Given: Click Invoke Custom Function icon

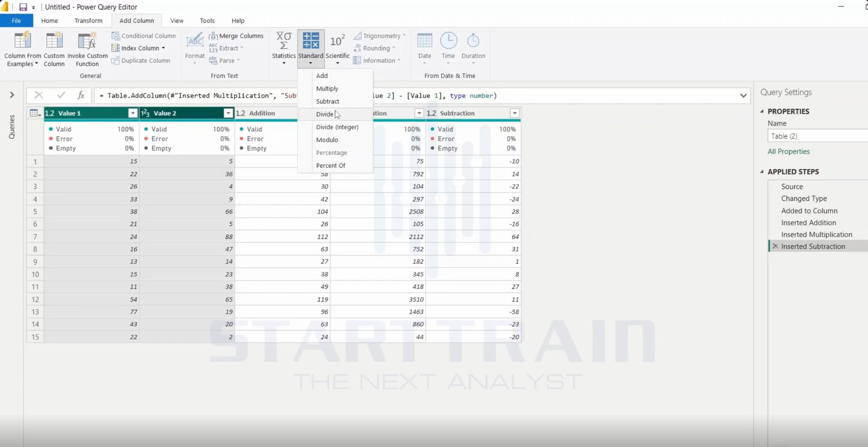Looking at the screenshot, I should point(87,41).
